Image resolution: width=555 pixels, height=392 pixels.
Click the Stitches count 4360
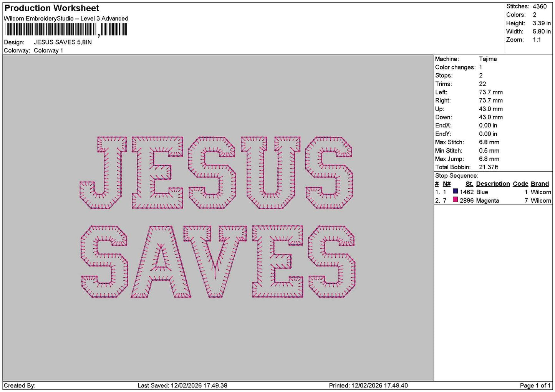[x=539, y=7]
